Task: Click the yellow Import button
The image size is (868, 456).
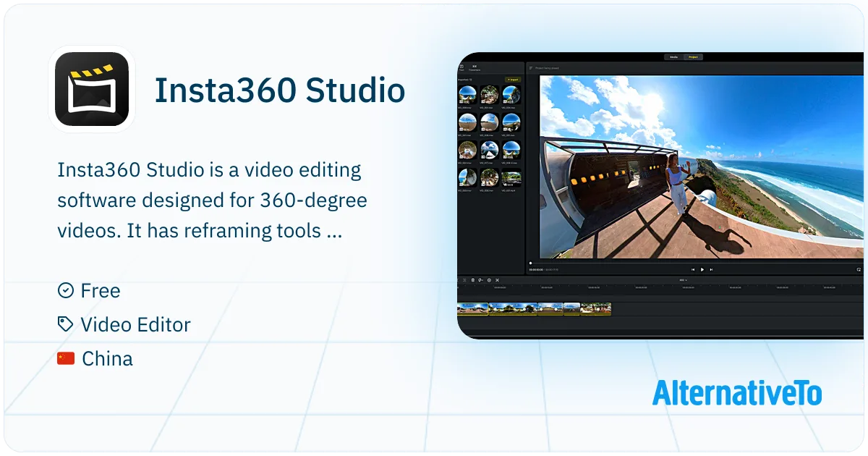Action: [513, 79]
